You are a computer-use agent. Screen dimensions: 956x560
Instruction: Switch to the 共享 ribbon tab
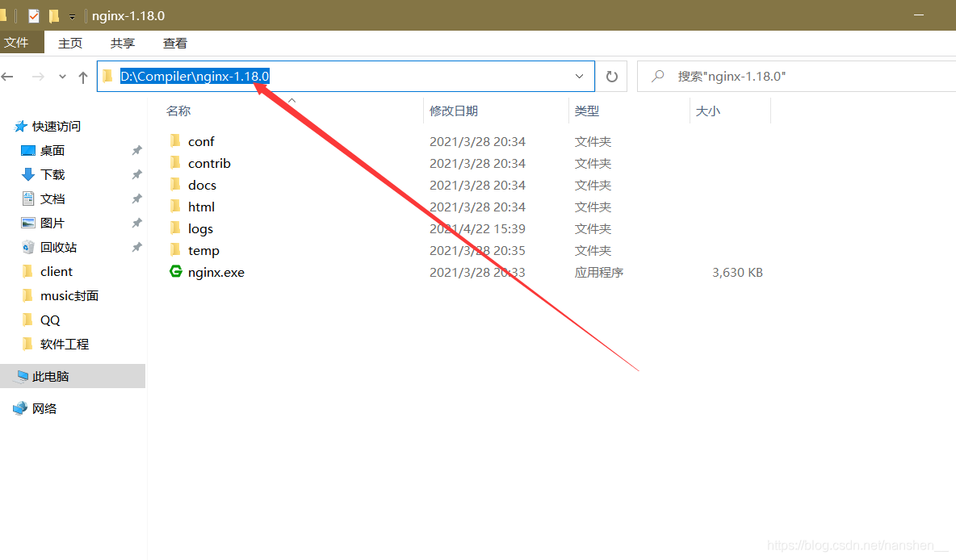point(123,44)
